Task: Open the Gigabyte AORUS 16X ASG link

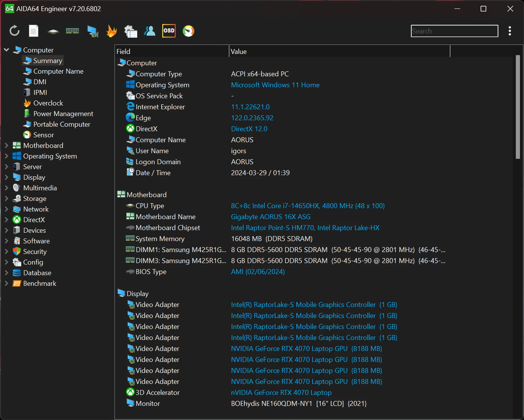Action: 271,217
